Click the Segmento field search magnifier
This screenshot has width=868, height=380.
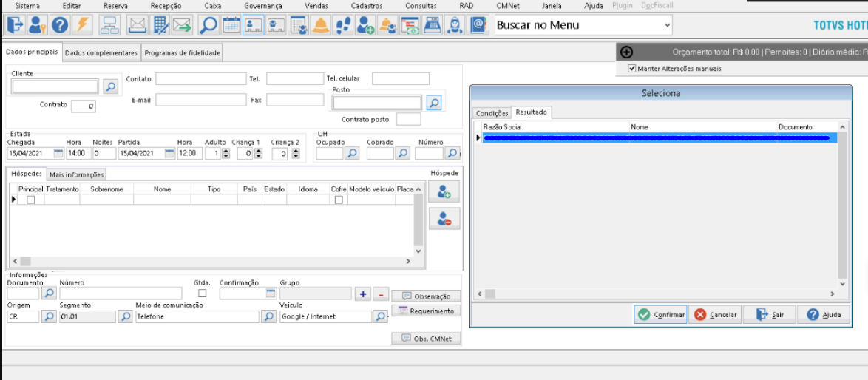(126, 316)
